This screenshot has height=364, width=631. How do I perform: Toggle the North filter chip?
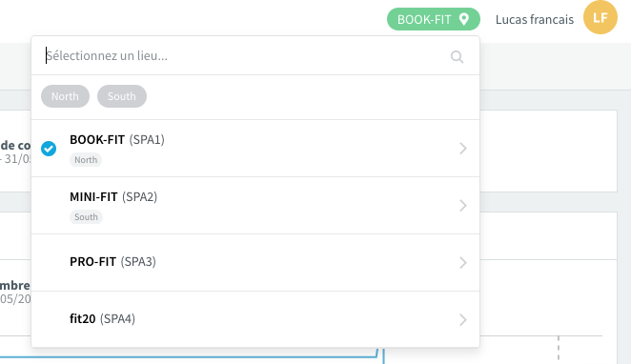[x=65, y=96]
